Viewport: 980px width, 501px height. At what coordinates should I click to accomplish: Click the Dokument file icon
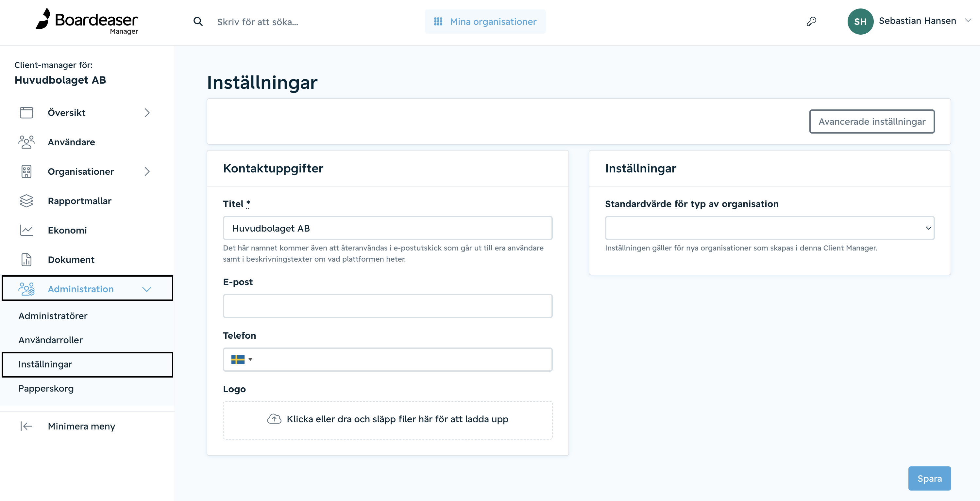(x=26, y=259)
